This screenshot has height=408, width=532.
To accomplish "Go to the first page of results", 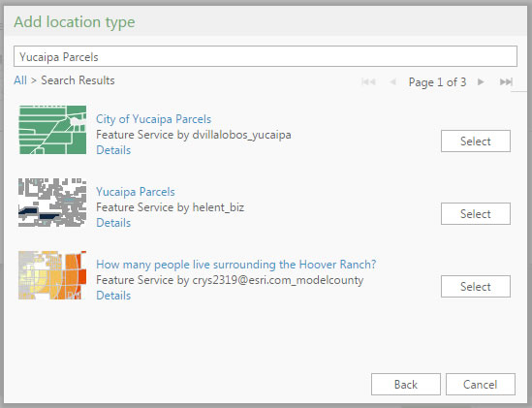I will click(x=368, y=81).
